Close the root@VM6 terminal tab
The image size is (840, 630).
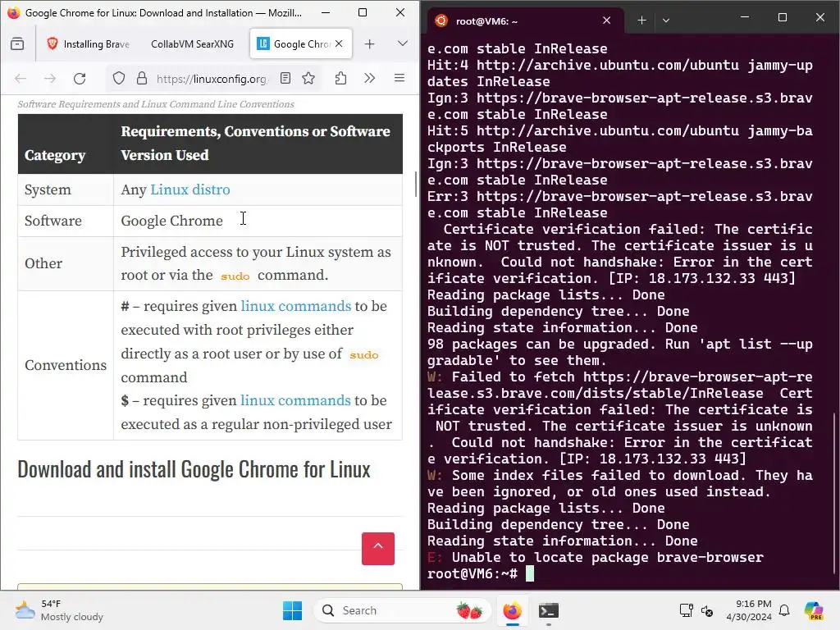606,21
